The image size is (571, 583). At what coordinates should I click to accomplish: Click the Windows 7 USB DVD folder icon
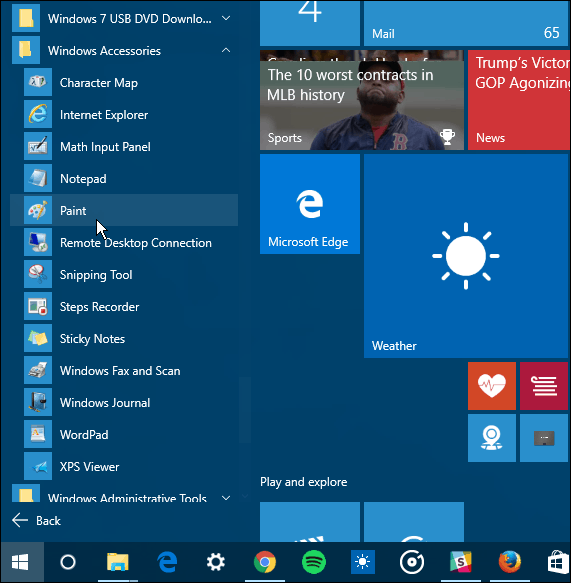[26, 19]
